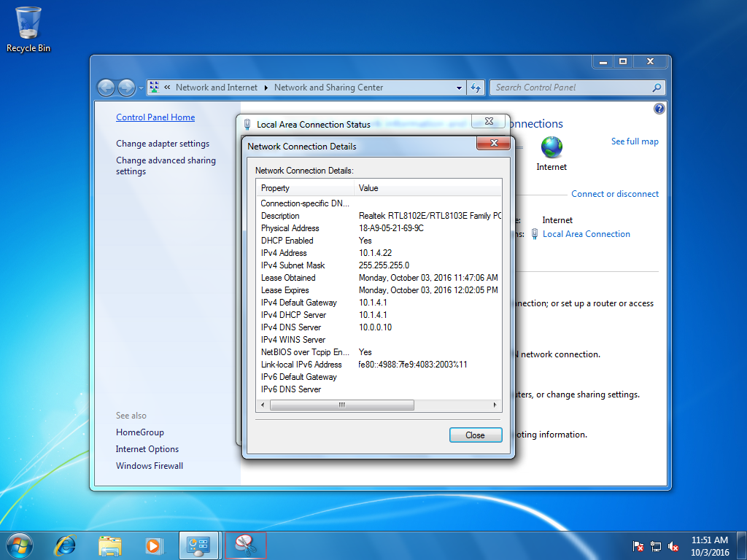This screenshot has height=560, width=747.
Task: Expand the address bar history dropdown
Action: tap(459, 87)
